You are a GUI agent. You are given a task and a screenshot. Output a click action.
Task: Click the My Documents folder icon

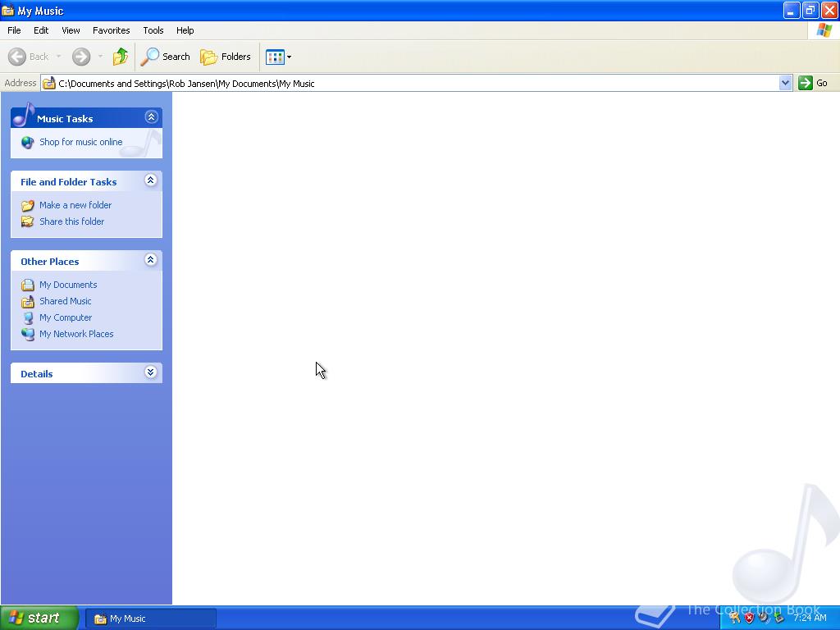click(x=27, y=285)
